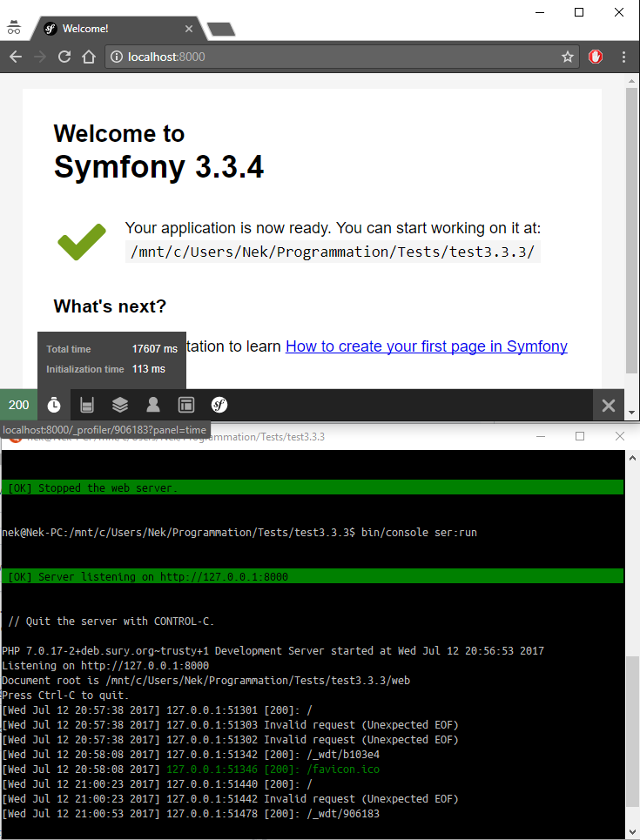
Task: Click the What's next? heading
Action: (x=110, y=306)
